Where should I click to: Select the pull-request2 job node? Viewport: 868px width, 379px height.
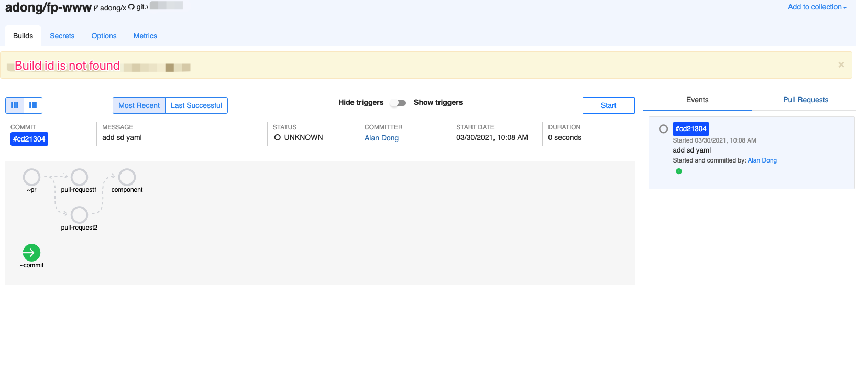[79, 215]
